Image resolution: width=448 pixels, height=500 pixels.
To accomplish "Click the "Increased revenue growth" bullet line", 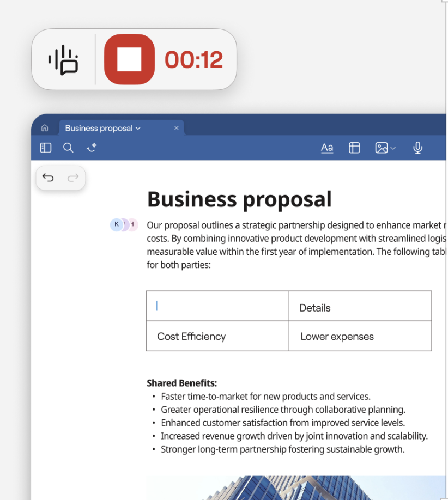I will click(294, 436).
